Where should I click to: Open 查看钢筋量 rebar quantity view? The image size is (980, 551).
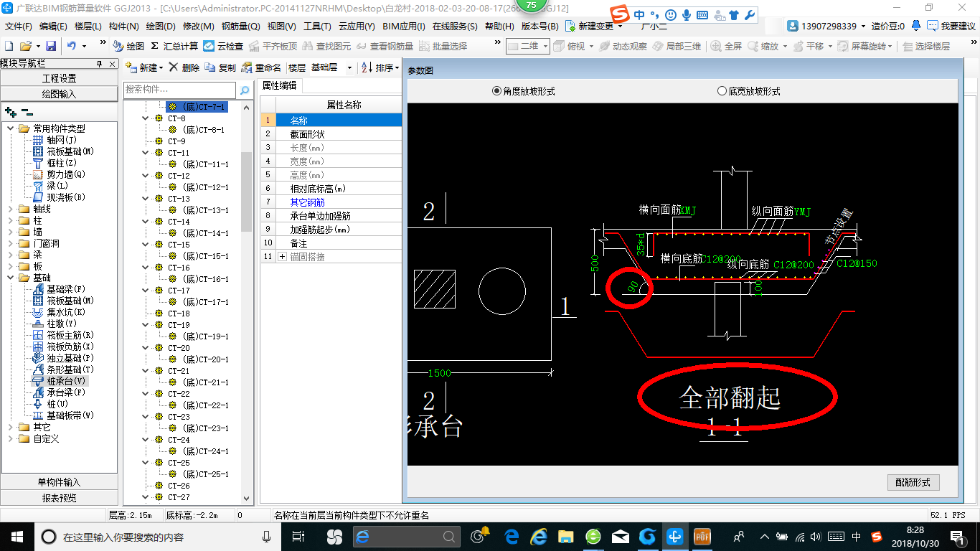(x=385, y=46)
